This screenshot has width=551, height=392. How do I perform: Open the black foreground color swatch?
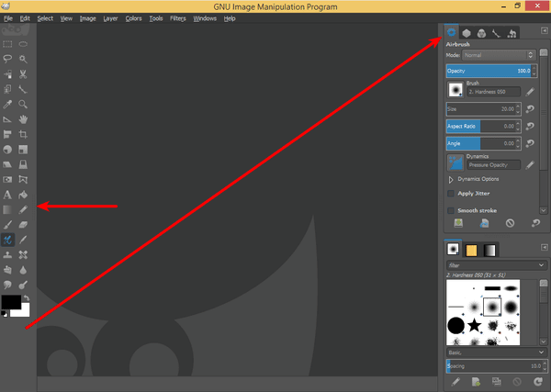11,302
